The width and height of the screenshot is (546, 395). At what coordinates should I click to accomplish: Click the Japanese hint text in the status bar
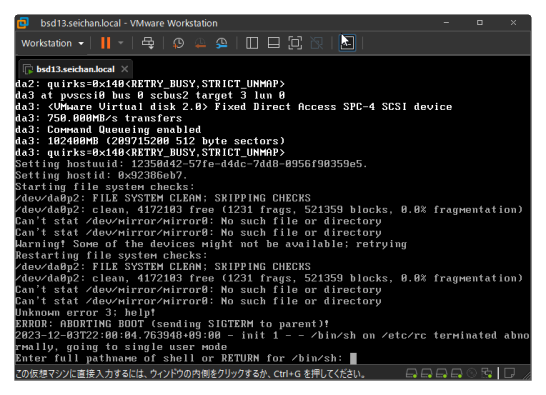[x=190, y=374]
